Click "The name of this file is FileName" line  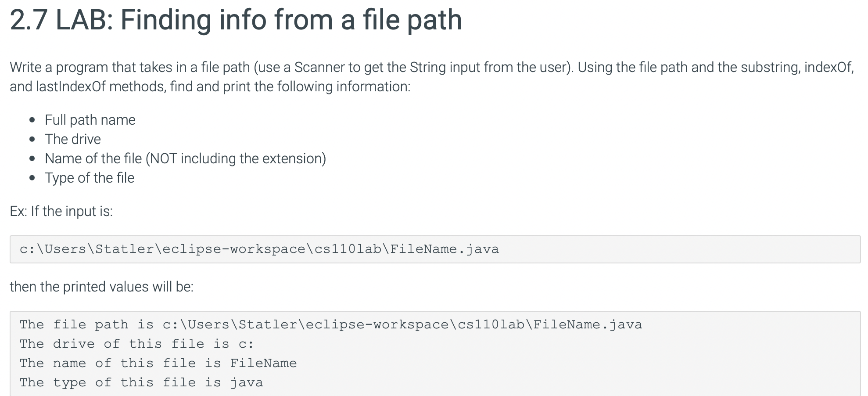(158, 364)
